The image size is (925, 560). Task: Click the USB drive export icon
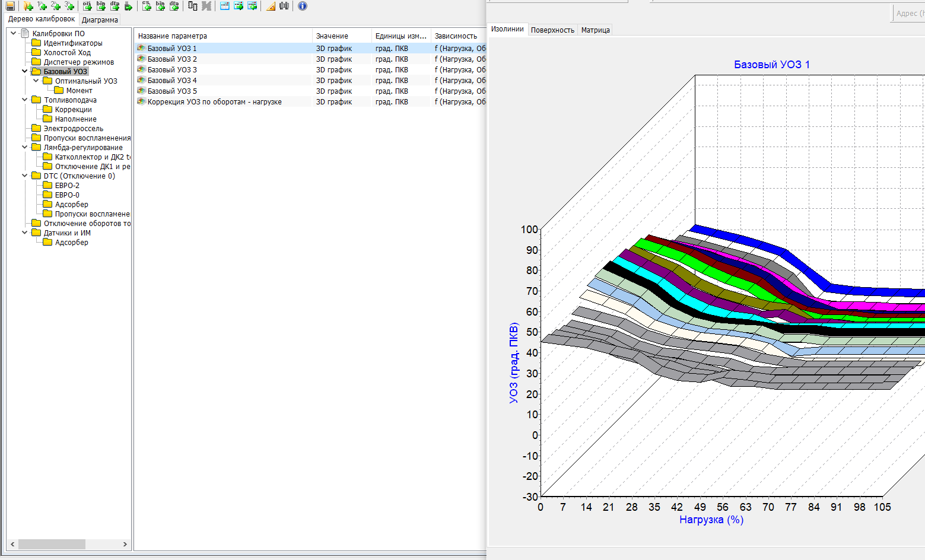pyautogui.click(x=128, y=6)
